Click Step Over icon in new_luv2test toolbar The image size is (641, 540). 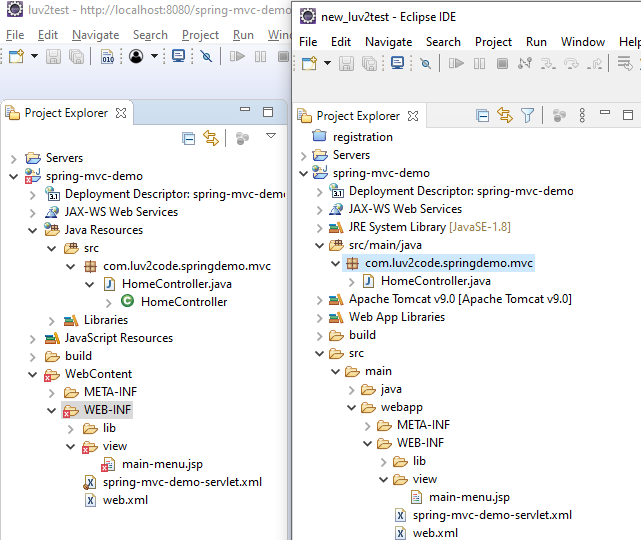[571, 63]
